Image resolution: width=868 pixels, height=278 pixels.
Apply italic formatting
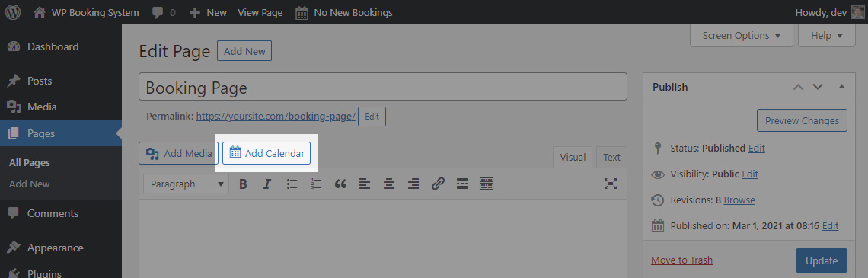coord(266,184)
